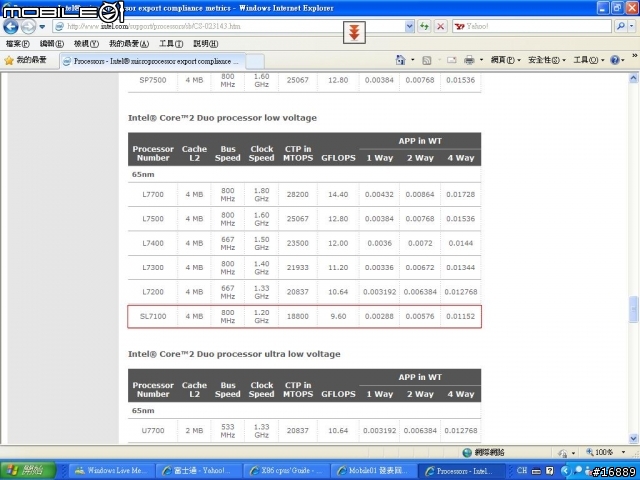
Task: Open the Home button dropdown arrow
Action: (413, 60)
